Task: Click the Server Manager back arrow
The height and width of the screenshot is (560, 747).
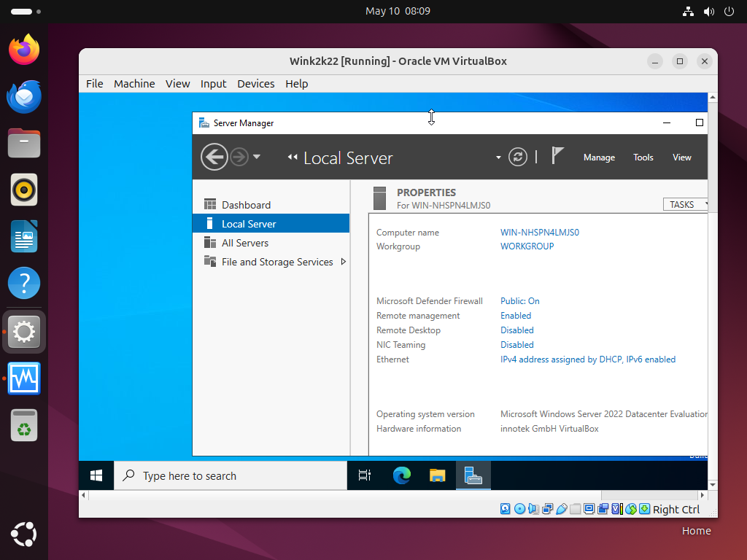Action: click(x=214, y=157)
